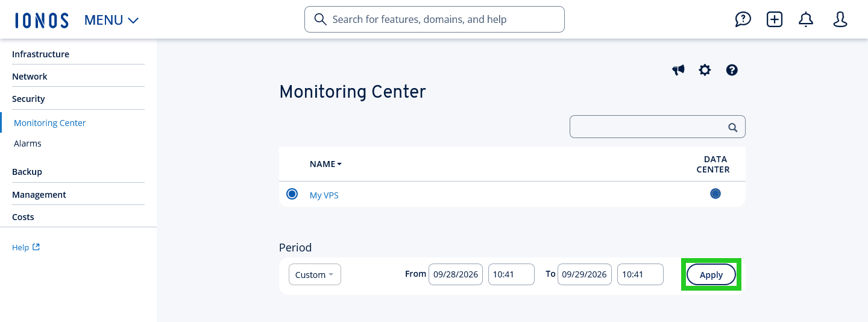Click the features and domains search field
The image size is (868, 322).
(x=435, y=19)
